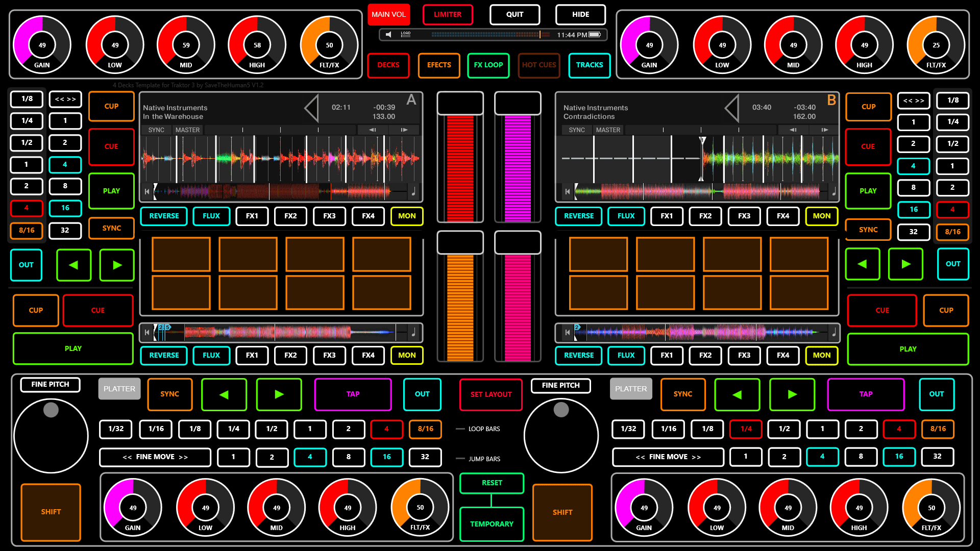Screen dimensions: 980x551
Task: Toggle Deck A SYNC indicator in header
Action: point(156,130)
